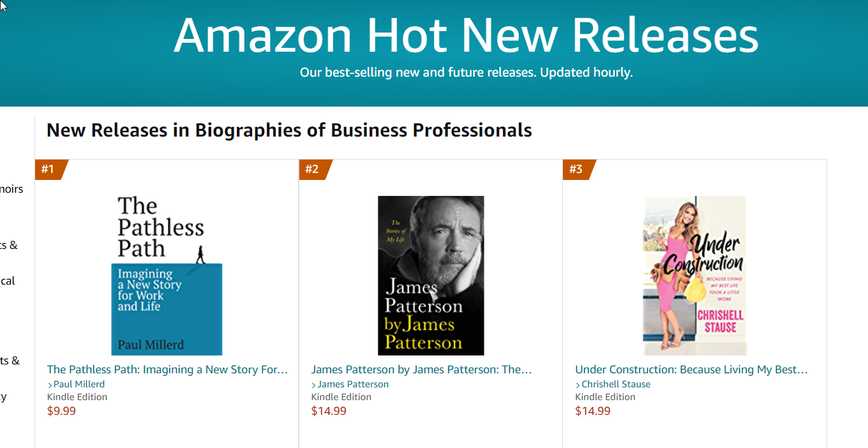Image resolution: width=868 pixels, height=448 pixels.
Task: Click the chevron before Chrishell Stause
Action: click(578, 385)
